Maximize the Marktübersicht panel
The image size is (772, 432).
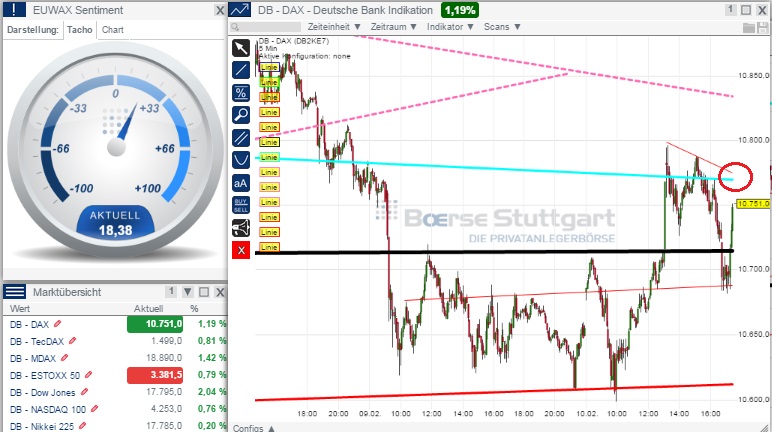click(204, 292)
